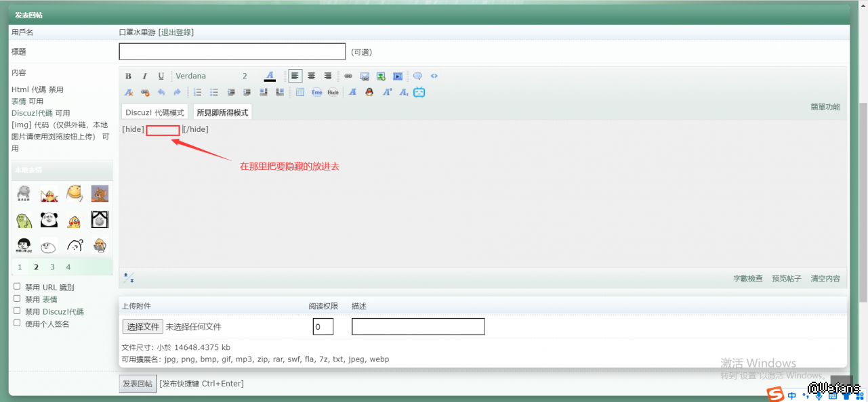Click 退出登錄 logout link
The width and height of the screenshot is (868, 402).
176,32
